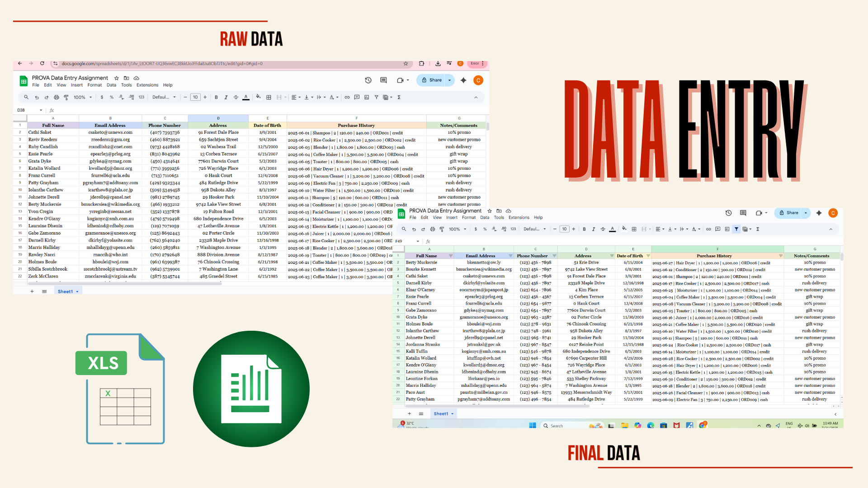Open filter views dropdown in final data window

746,229
